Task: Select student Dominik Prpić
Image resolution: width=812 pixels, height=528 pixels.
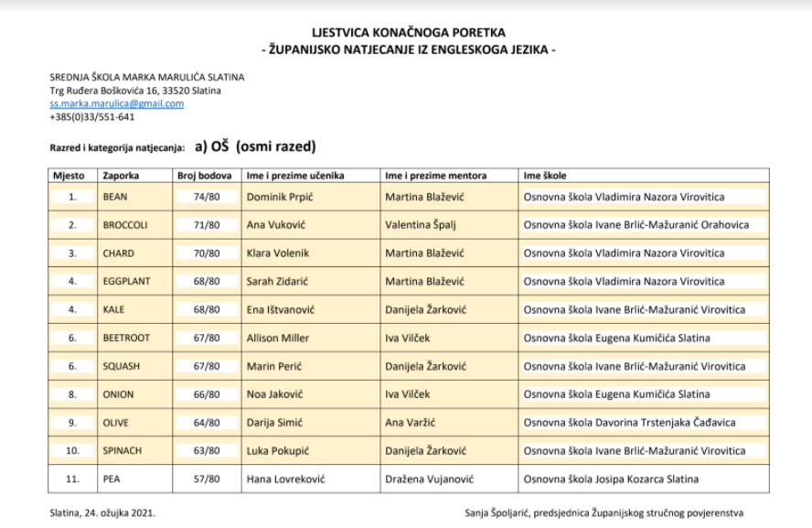Action: click(280, 197)
